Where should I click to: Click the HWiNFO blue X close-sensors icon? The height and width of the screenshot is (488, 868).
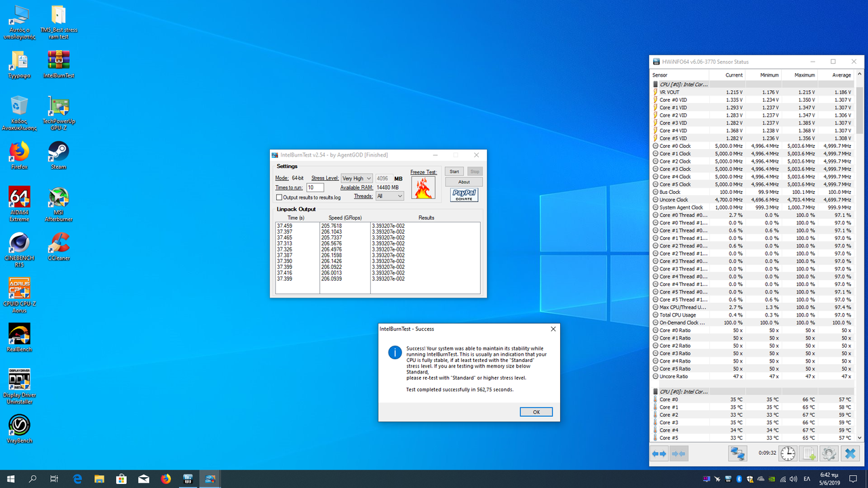pos(850,453)
